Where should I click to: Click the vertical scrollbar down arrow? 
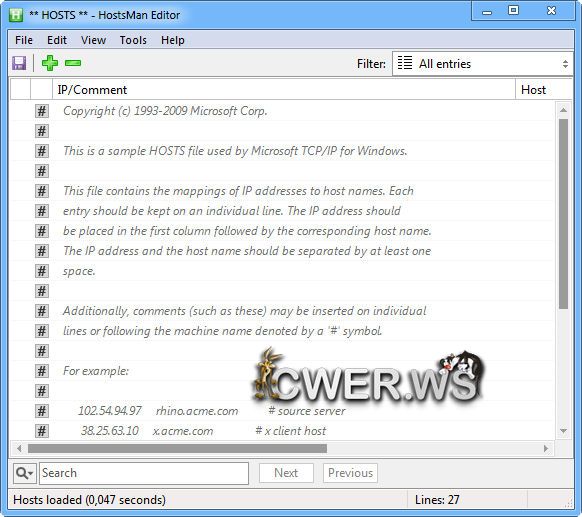563,431
